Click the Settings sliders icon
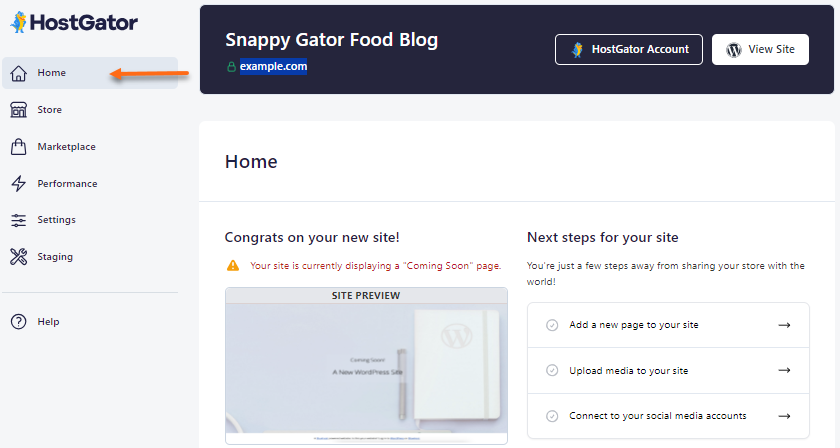The width and height of the screenshot is (840, 448). click(18, 220)
